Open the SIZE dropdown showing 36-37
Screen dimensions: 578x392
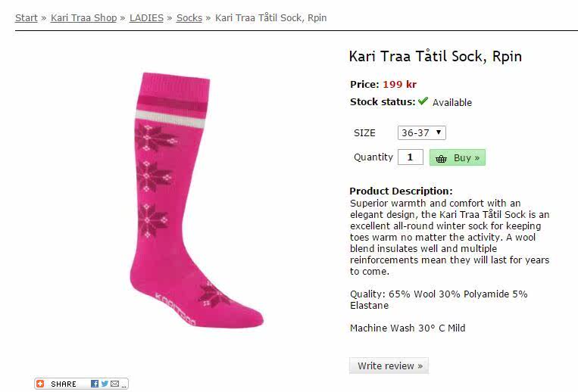point(421,132)
